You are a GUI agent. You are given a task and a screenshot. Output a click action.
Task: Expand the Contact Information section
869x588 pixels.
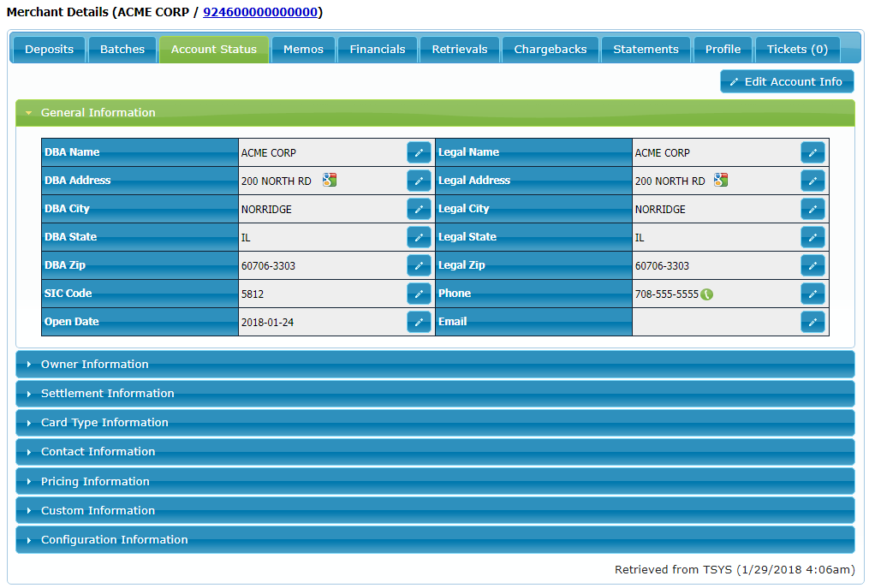click(435, 452)
